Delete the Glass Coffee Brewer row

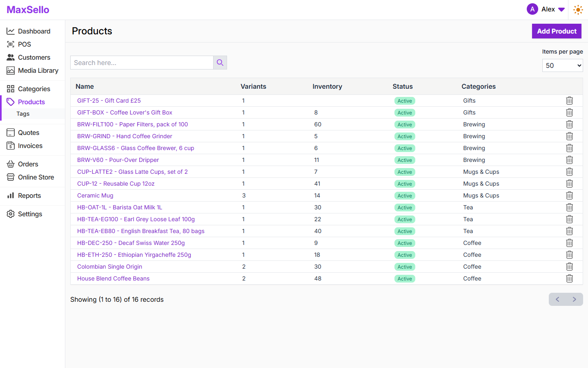click(x=569, y=148)
